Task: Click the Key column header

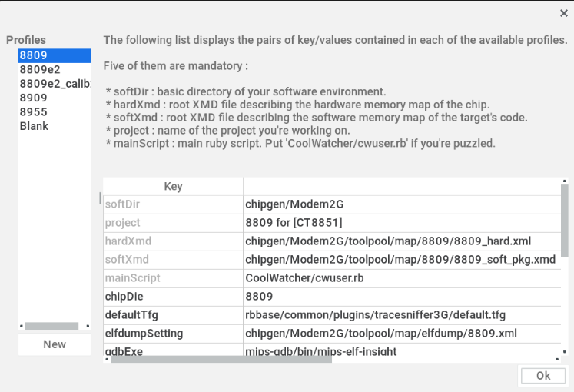Action: (173, 186)
